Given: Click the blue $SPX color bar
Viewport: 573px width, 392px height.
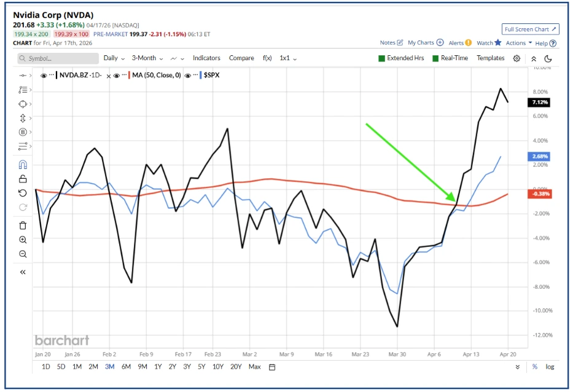Looking at the screenshot, I should click(201, 75).
